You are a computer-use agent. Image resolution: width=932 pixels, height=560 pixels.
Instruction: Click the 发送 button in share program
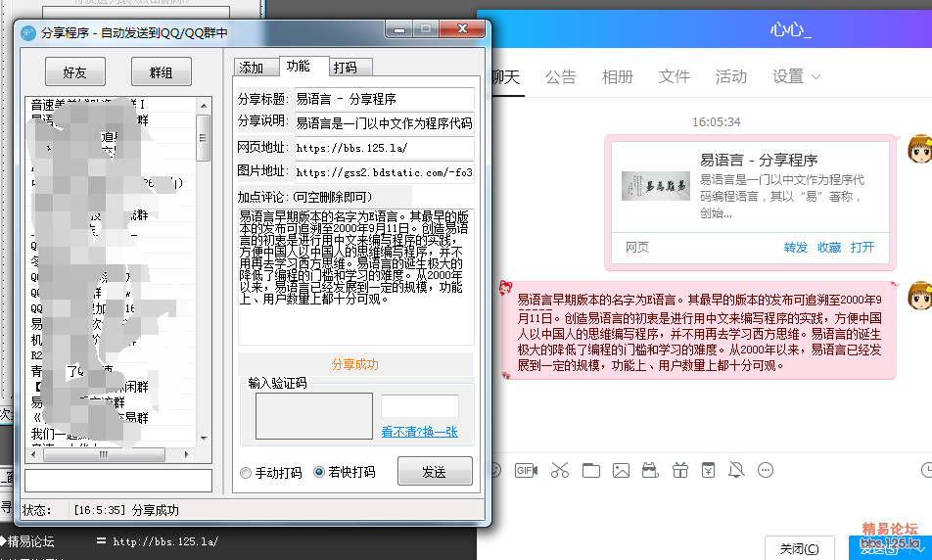click(x=434, y=472)
